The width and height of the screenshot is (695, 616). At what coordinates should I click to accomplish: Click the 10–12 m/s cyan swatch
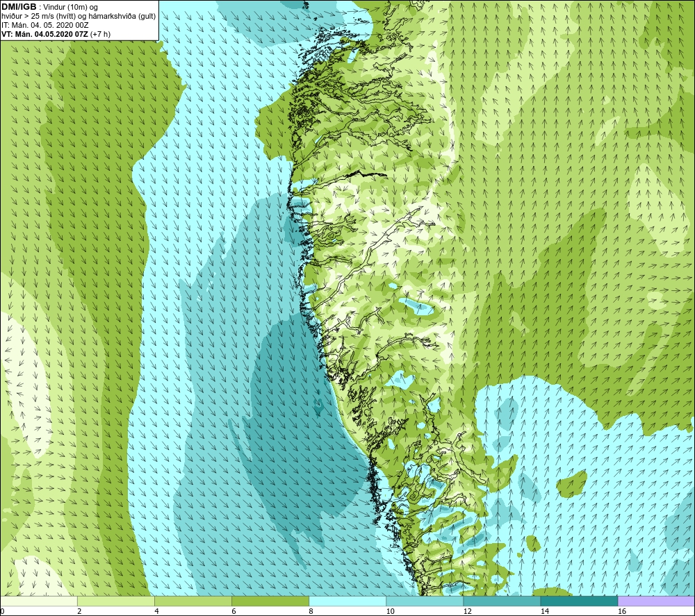[x=424, y=601]
